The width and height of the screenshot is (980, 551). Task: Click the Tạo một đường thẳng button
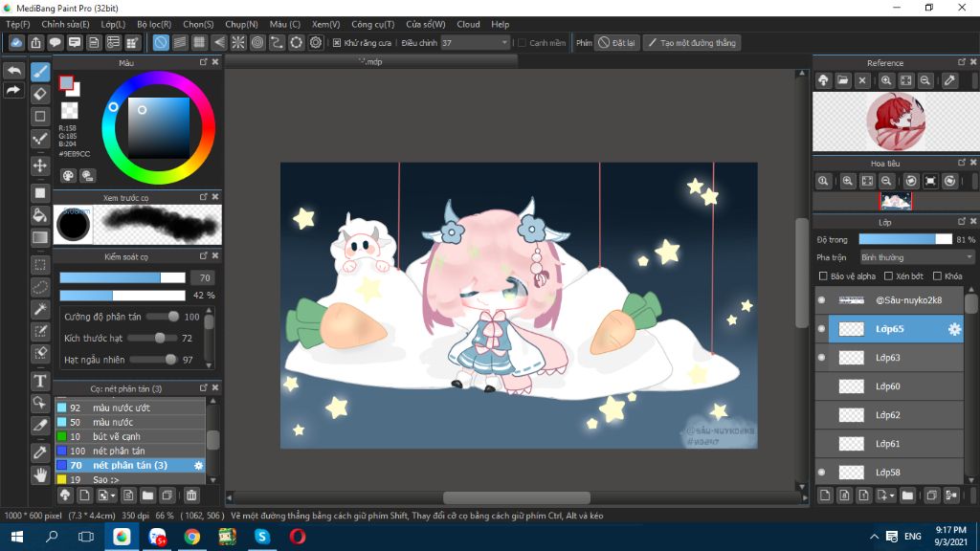click(x=692, y=43)
